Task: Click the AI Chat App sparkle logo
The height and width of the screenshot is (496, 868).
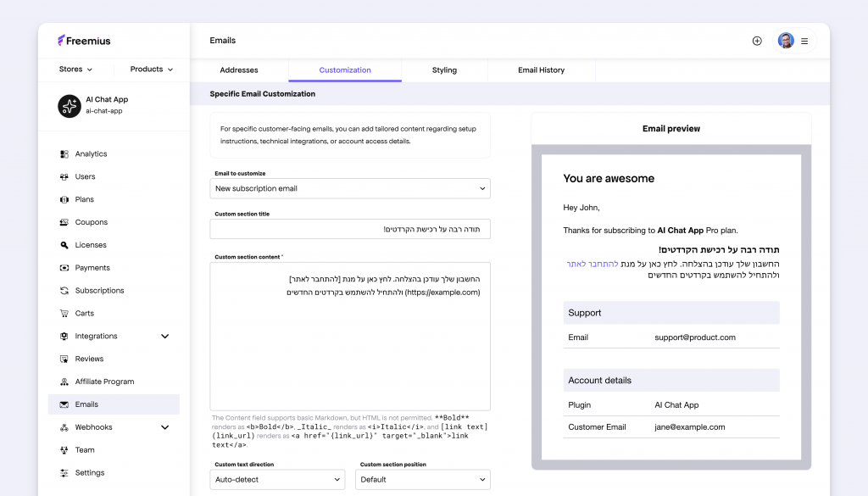Action: coord(70,106)
